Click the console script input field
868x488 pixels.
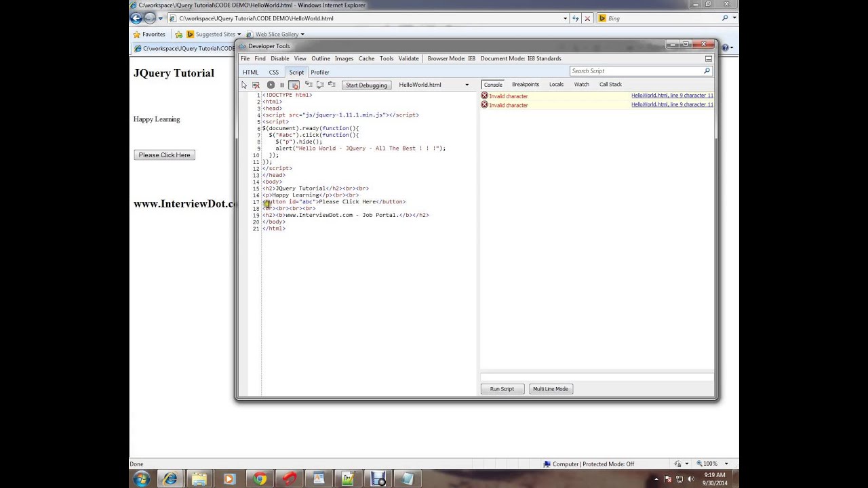click(x=597, y=378)
